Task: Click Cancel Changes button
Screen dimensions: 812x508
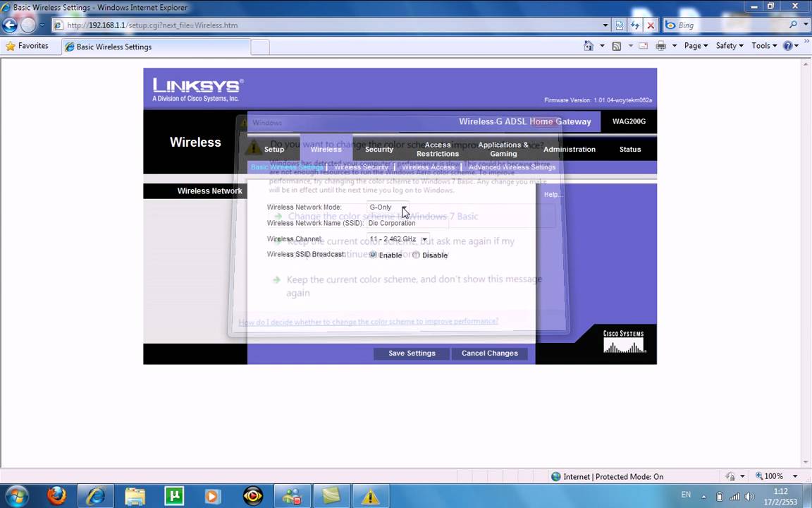Action: (x=489, y=353)
